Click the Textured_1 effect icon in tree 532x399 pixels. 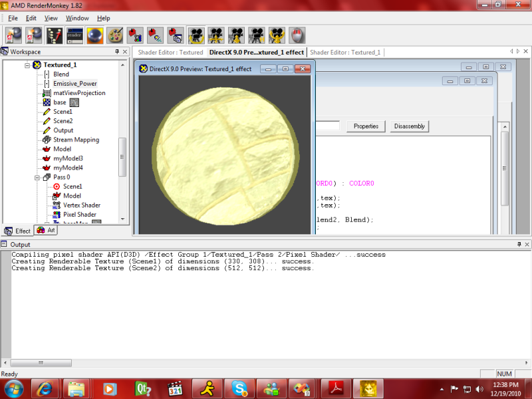(37, 65)
